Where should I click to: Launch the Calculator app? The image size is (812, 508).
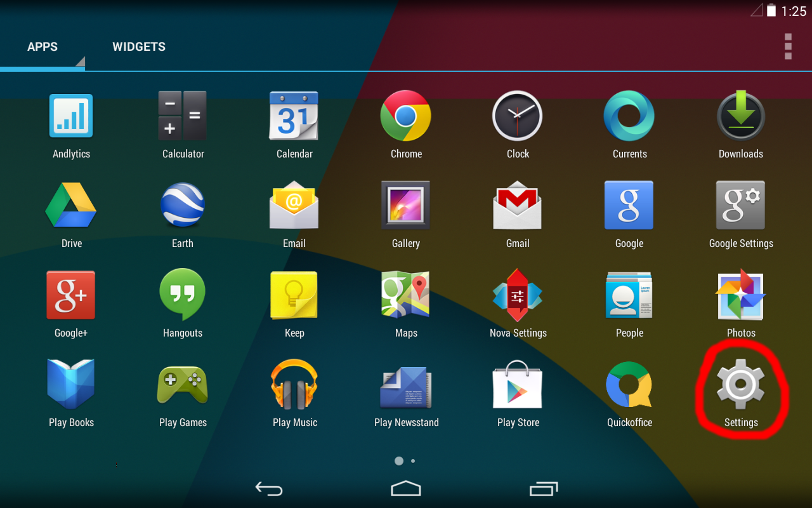coord(183,116)
